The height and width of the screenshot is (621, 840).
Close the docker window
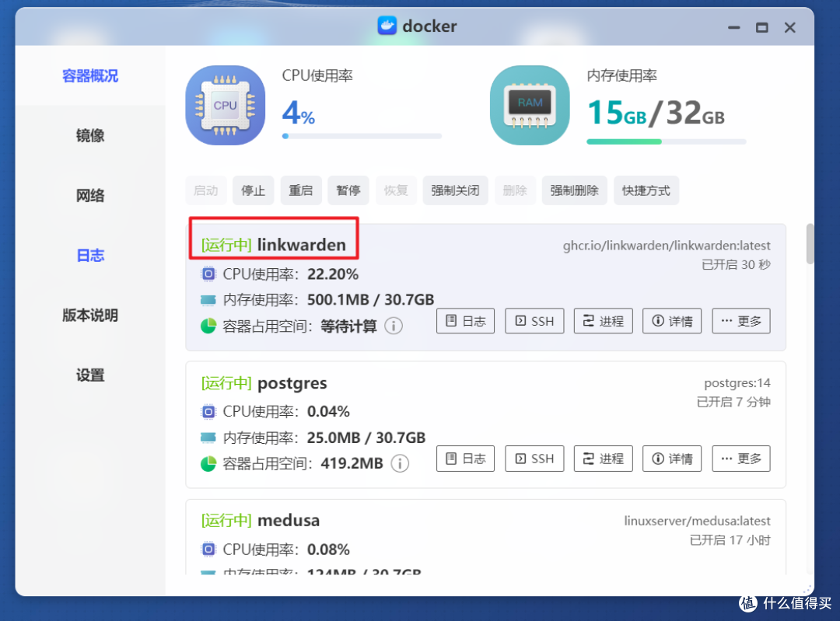coord(789,27)
